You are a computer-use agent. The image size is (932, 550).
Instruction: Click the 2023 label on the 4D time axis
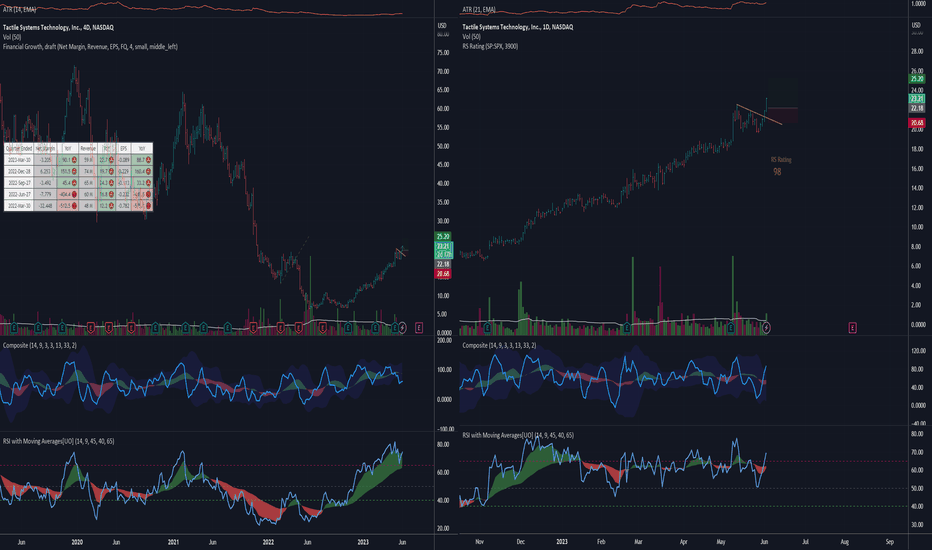(363, 542)
